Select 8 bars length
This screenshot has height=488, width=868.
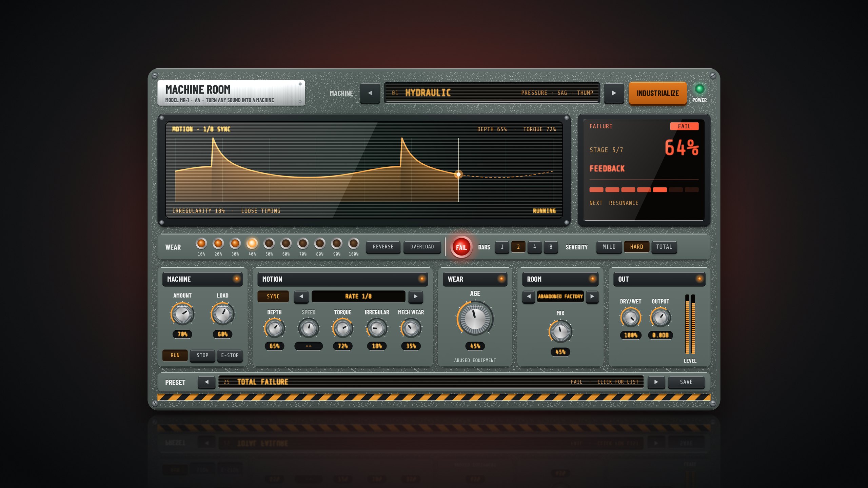tap(551, 247)
